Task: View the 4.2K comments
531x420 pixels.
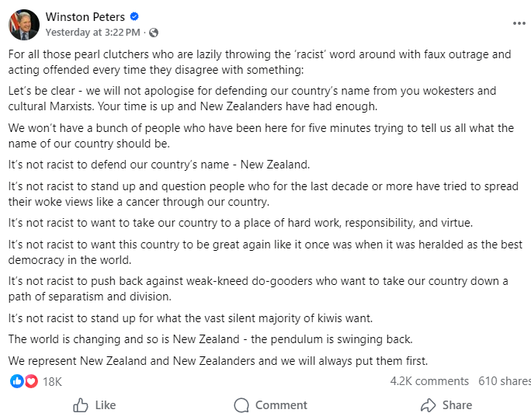Action: coord(429,381)
